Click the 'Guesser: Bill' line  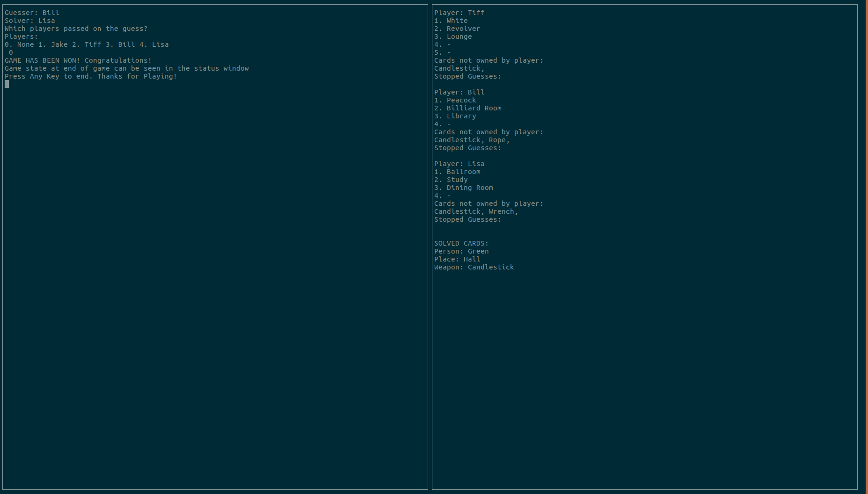click(x=32, y=13)
